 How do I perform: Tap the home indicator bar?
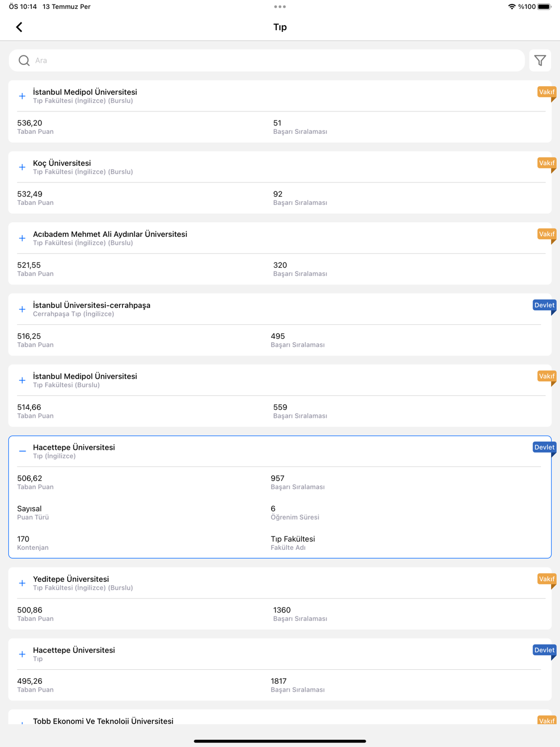click(x=280, y=741)
